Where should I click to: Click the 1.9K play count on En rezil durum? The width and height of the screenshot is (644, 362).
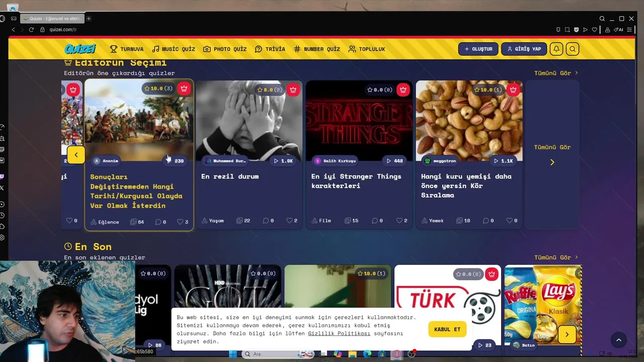pyautogui.click(x=283, y=161)
